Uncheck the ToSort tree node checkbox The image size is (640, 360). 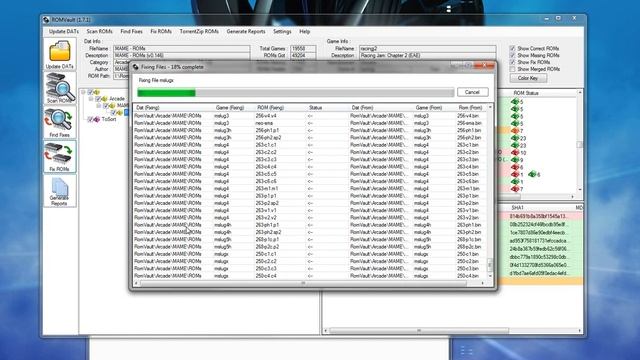[x=90, y=119]
